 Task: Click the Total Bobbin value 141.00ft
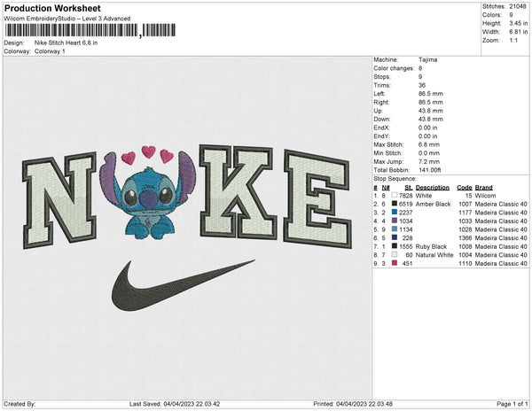coord(429,170)
